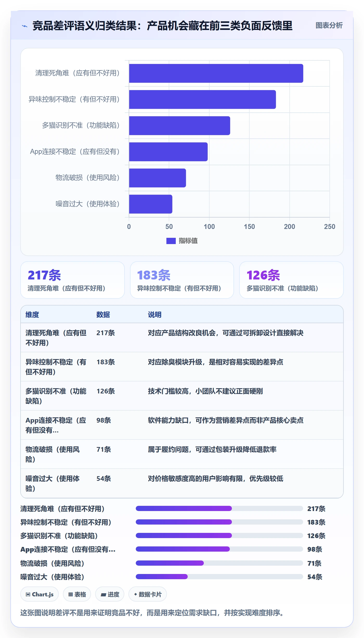Open the 126条 data card
The height and width of the screenshot is (638, 364).
(291, 280)
